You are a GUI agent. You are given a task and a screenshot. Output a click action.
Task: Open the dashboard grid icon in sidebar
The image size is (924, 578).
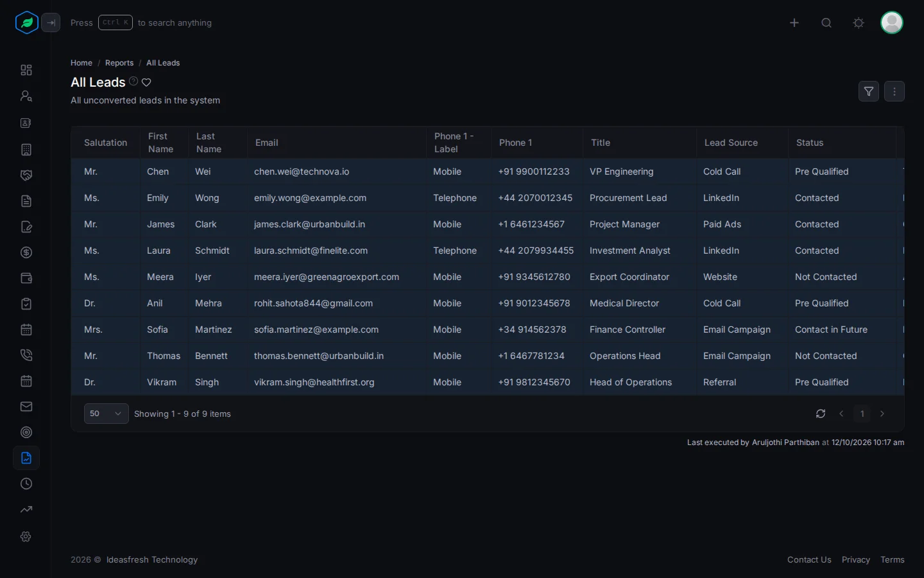(26, 70)
